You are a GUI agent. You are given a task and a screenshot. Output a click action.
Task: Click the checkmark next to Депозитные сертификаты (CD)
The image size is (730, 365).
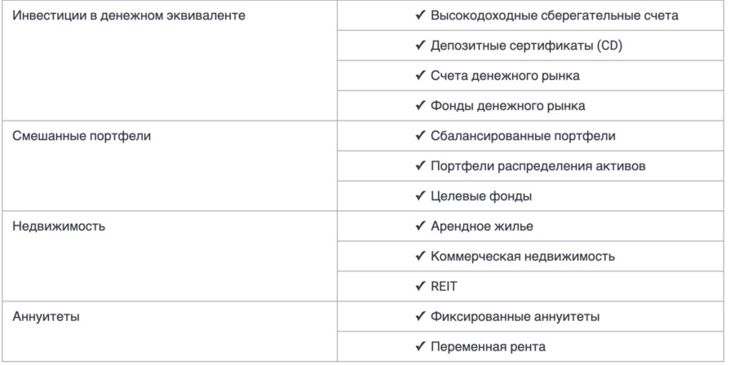click(420, 45)
